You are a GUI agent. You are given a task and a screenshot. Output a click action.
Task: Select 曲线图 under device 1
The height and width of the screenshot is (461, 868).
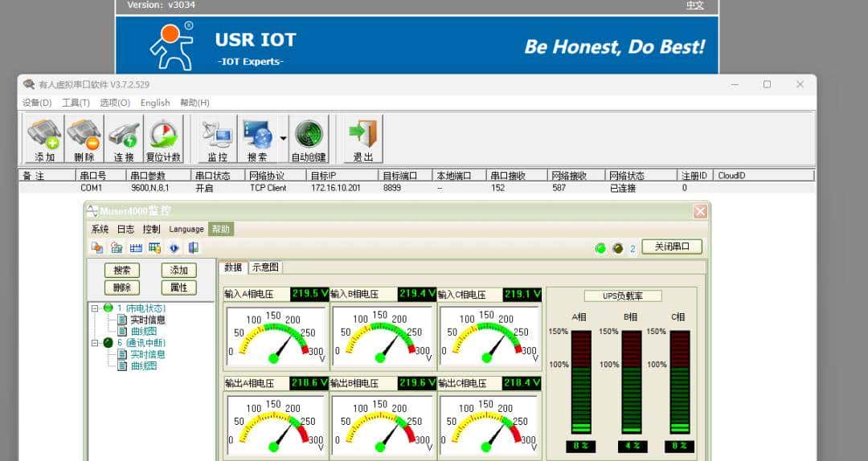click(x=144, y=331)
